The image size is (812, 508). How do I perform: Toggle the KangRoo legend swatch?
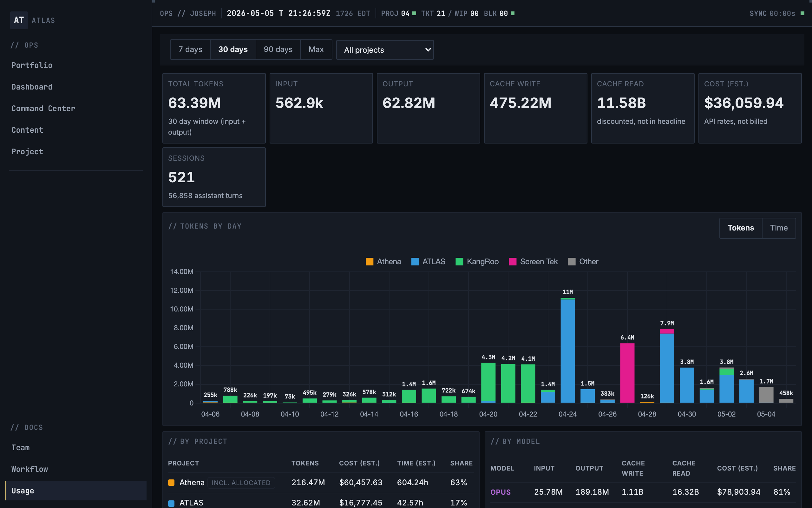pos(459,262)
